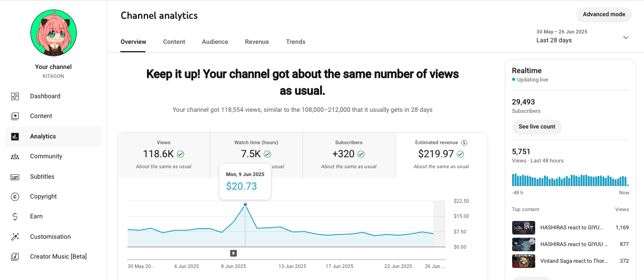Select the Views metric card
The image size is (644, 280).
(x=164, y=155)
